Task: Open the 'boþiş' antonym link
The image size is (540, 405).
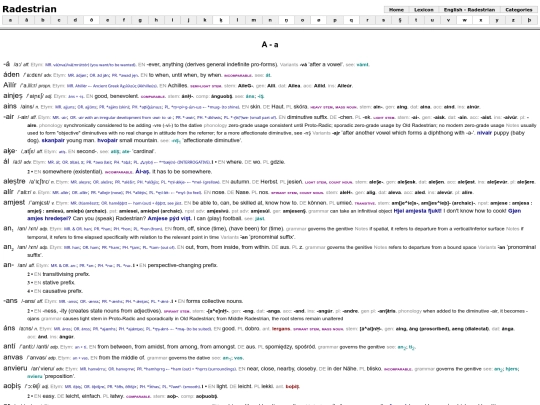Action: click(292, 386)
